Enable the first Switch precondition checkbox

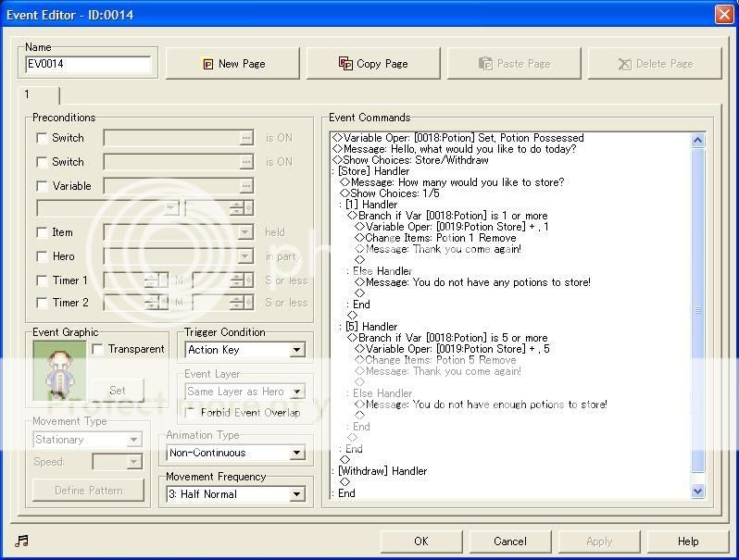(x=42, y=138)
